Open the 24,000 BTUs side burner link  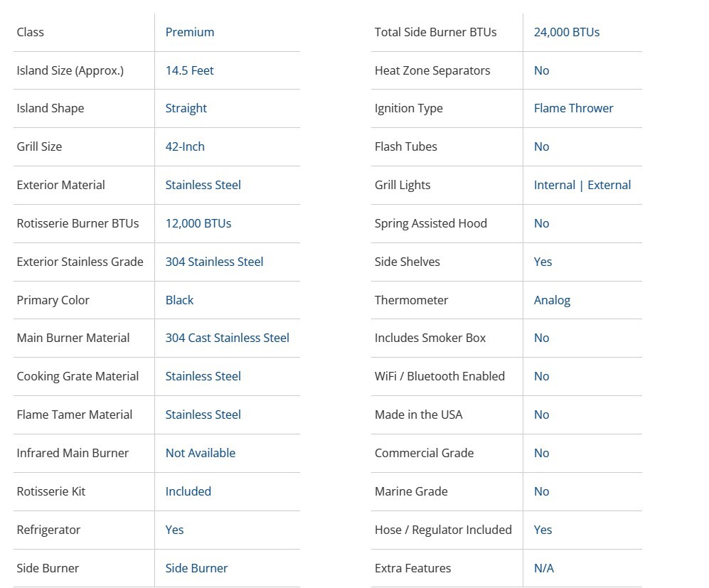(566, 32)
